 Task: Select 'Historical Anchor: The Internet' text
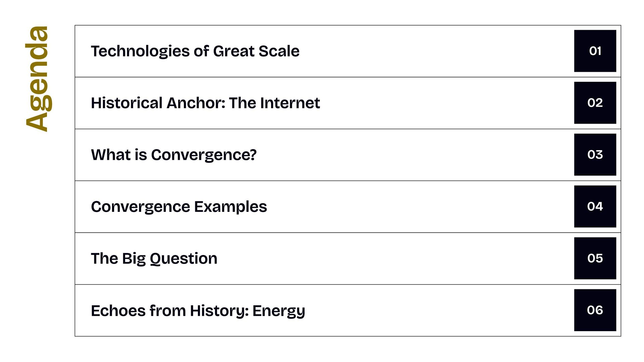coord(205,103)
